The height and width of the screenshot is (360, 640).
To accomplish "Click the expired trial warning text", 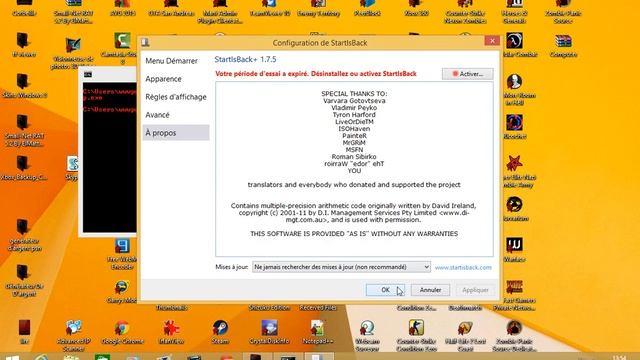I will click(316, 74).
